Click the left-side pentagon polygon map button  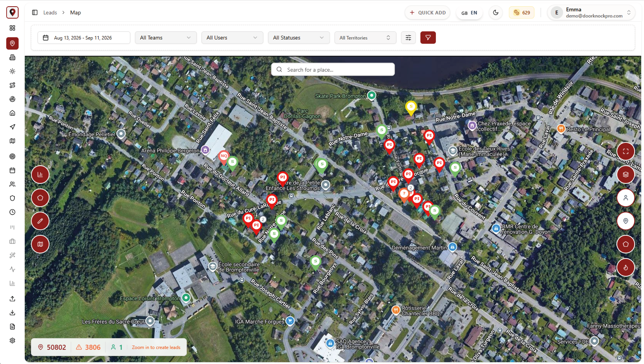click(40, 198)
